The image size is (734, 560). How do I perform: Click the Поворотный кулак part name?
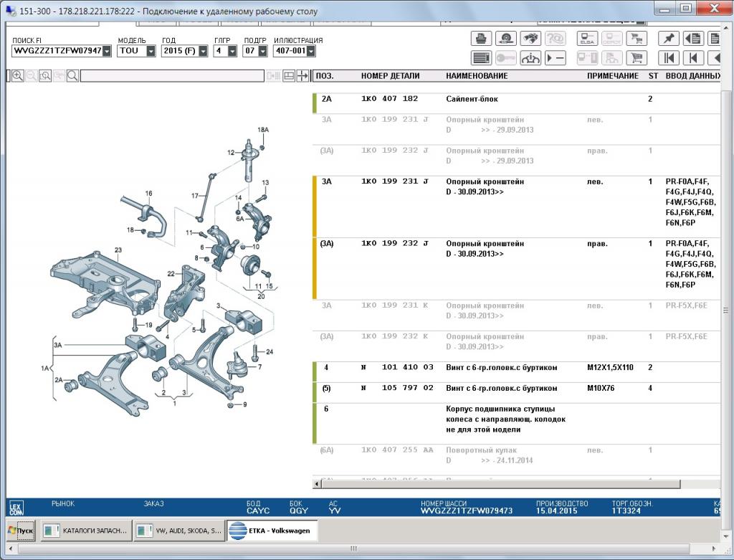click(x=481, y=450)
